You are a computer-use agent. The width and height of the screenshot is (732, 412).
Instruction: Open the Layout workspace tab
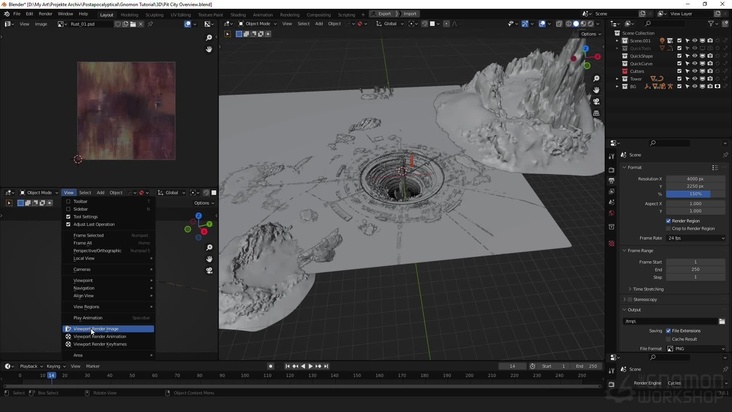[x=106, y=14]
